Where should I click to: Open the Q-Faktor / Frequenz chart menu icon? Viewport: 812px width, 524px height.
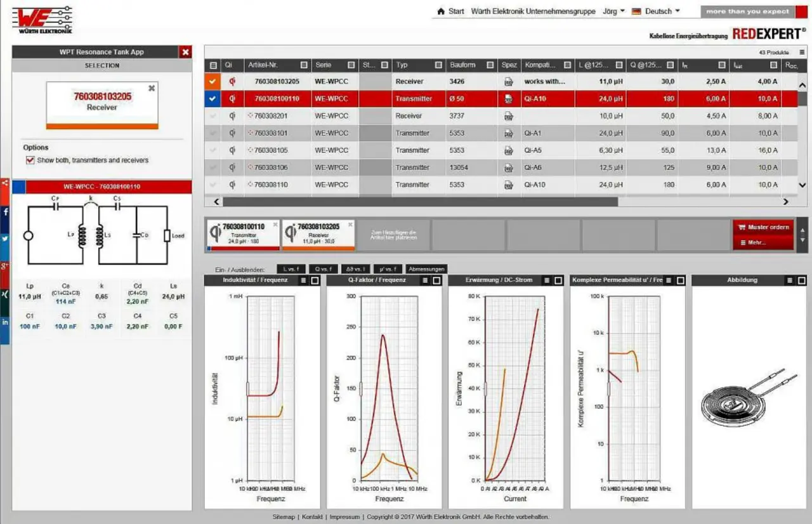(x=425, y=280)
